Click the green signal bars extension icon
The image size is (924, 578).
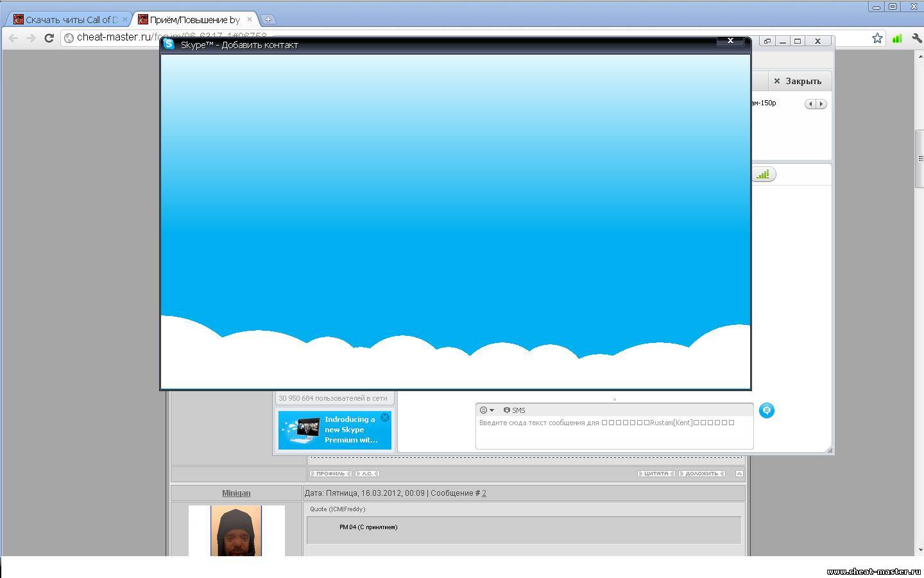tap(897, 39)
